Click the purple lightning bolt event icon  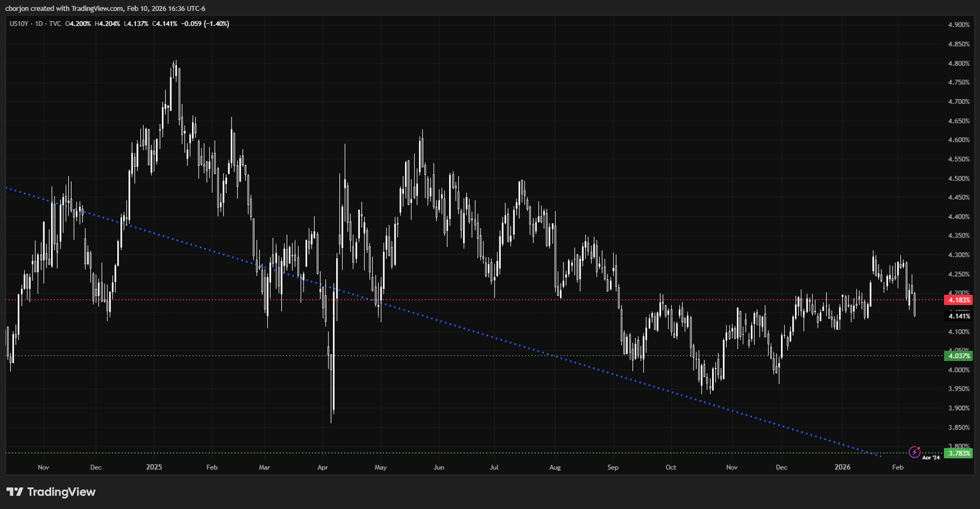(x=914, y=452)
